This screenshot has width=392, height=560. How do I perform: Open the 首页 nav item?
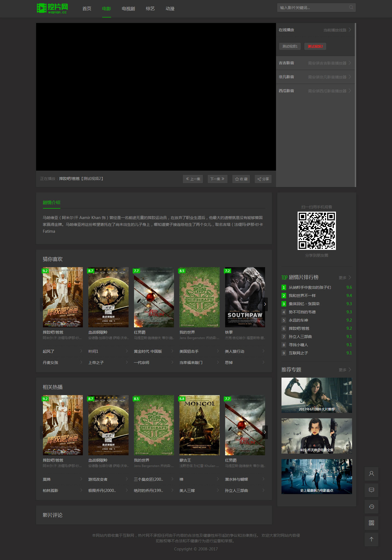87,9
